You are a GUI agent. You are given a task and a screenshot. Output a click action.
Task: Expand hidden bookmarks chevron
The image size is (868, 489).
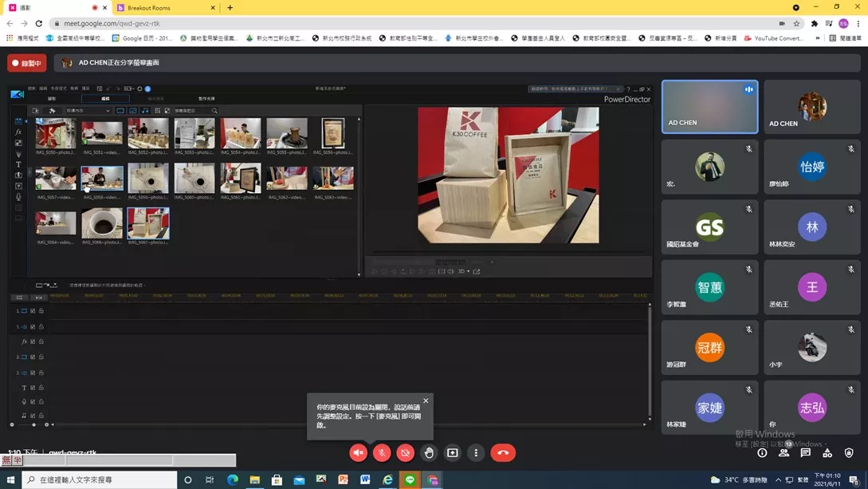pos(818,38)
